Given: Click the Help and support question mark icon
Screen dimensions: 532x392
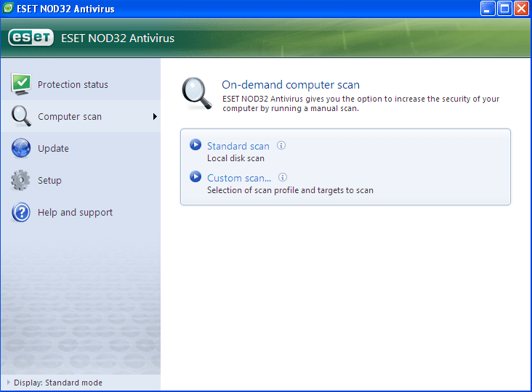Looking at the screenshot, I should (20, 212).
